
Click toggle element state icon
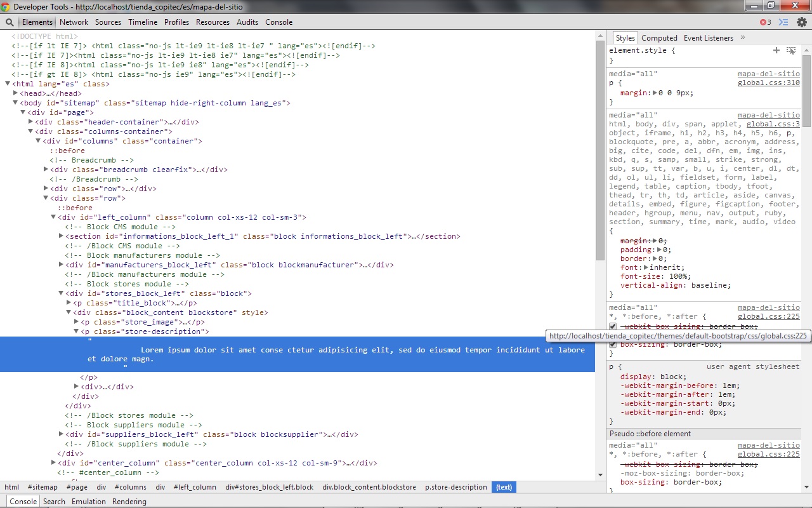coord(791,50)
